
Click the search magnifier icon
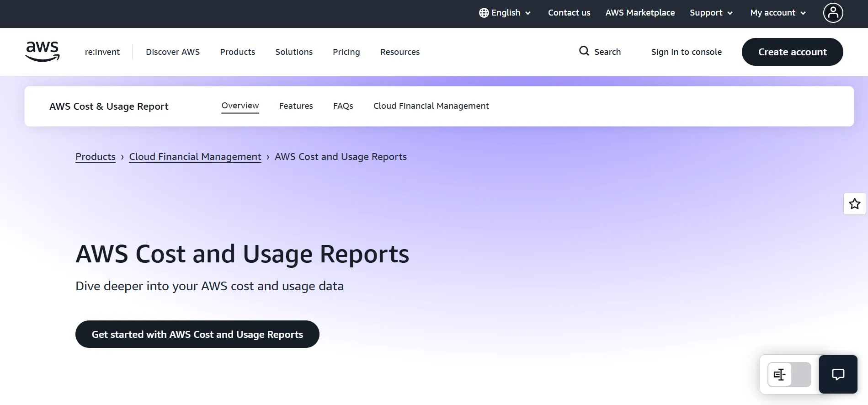(584, 51)
